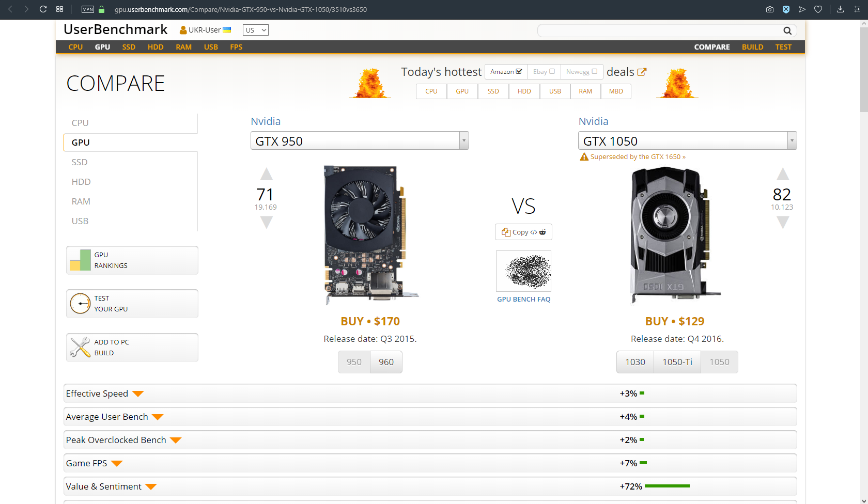The width and height of the screenshot is (868, 504).
Task: Click the Game FPS +7% green bar
Action: pos(643,463)
